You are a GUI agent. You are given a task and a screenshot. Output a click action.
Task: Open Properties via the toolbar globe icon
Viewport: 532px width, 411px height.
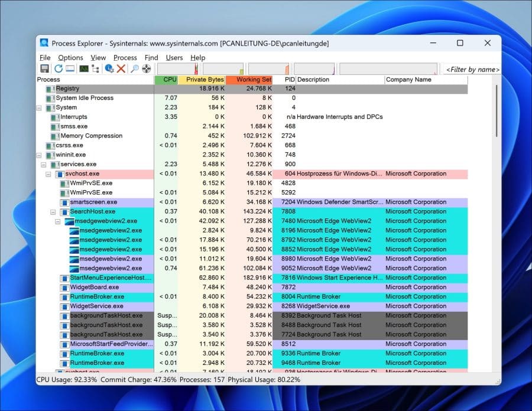108,68
